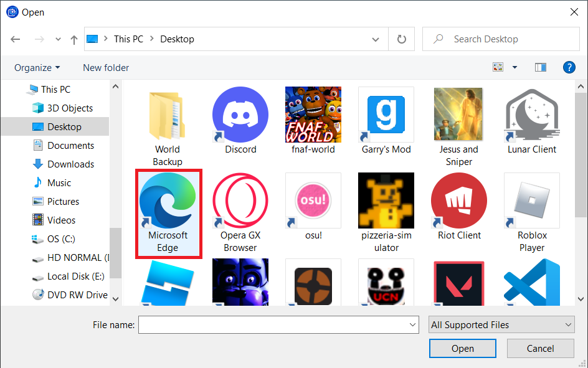Select the Discord shortcut icon

click(240, 115)
